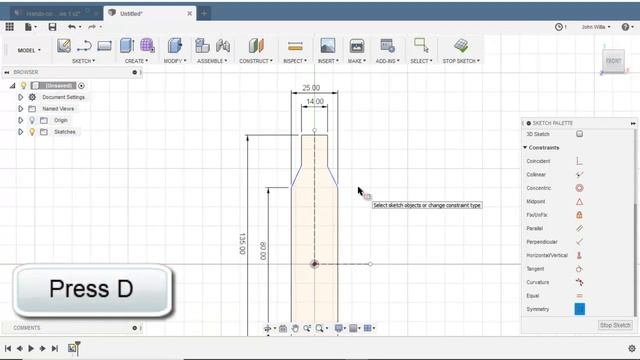This screenshot has height=360, width=640.
Task: Click the Add-Ins scripts icon
Action: (387, 46)
